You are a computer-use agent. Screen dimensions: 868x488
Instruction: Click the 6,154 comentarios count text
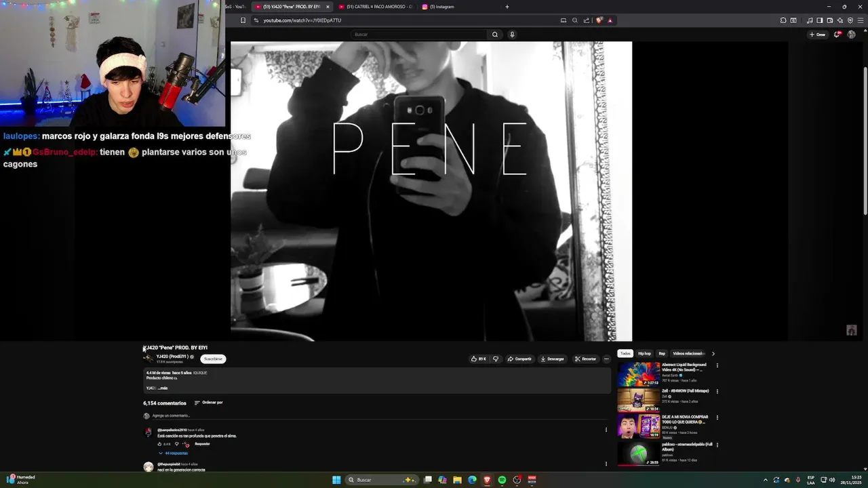[165, 403]
